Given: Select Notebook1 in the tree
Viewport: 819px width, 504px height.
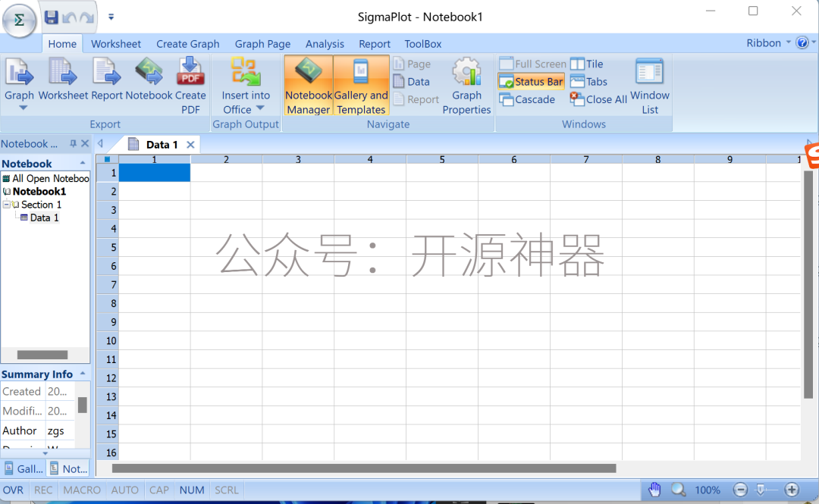Looking at the screenshot, I should 34,191.
